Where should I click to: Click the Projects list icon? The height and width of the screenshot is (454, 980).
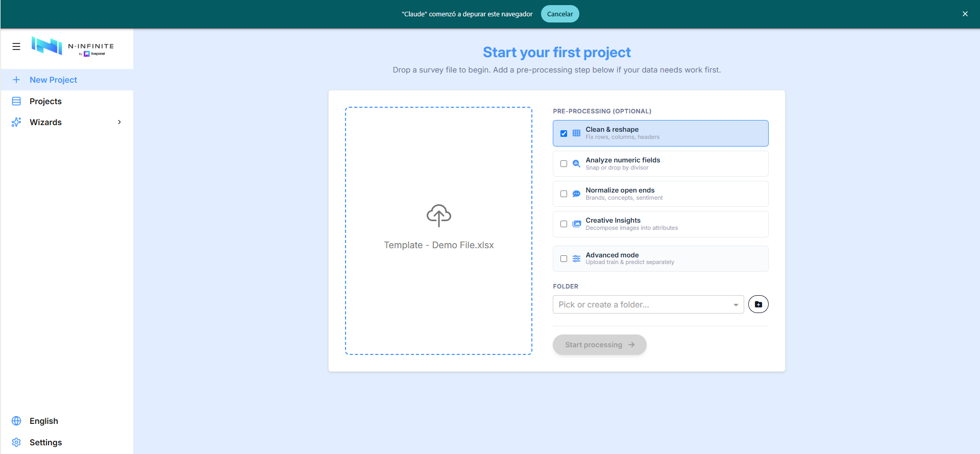16,101
